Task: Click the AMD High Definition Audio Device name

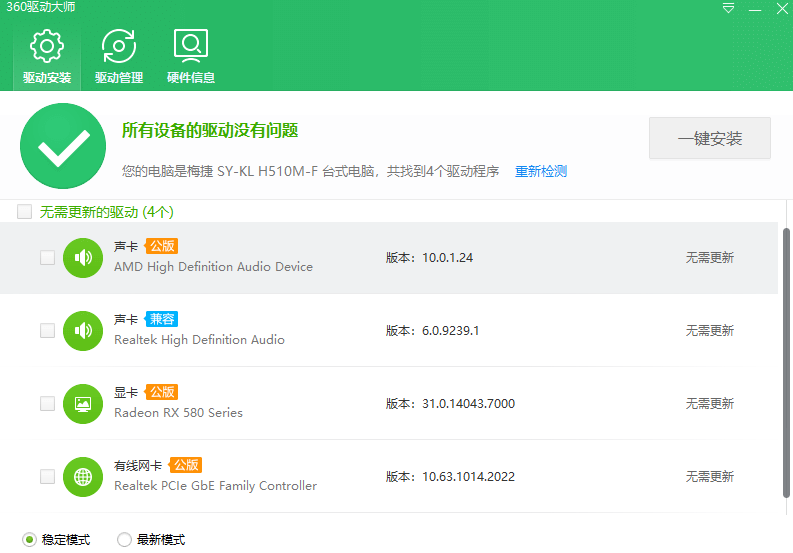Action: [213, 267]
